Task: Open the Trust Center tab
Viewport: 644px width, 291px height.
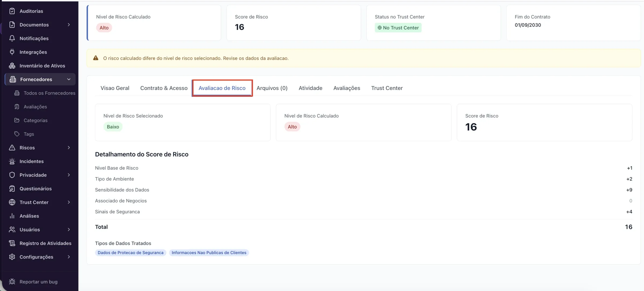Action: 387,88
